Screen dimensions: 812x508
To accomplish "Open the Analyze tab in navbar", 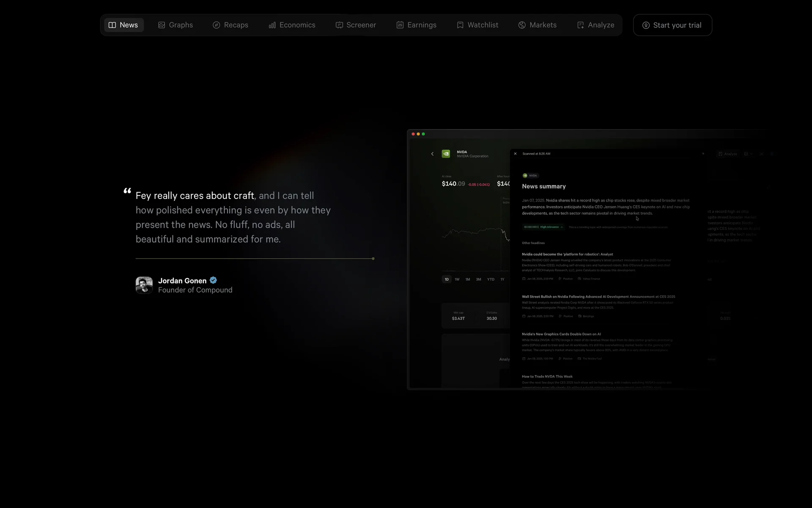I will tap(595, 25).
